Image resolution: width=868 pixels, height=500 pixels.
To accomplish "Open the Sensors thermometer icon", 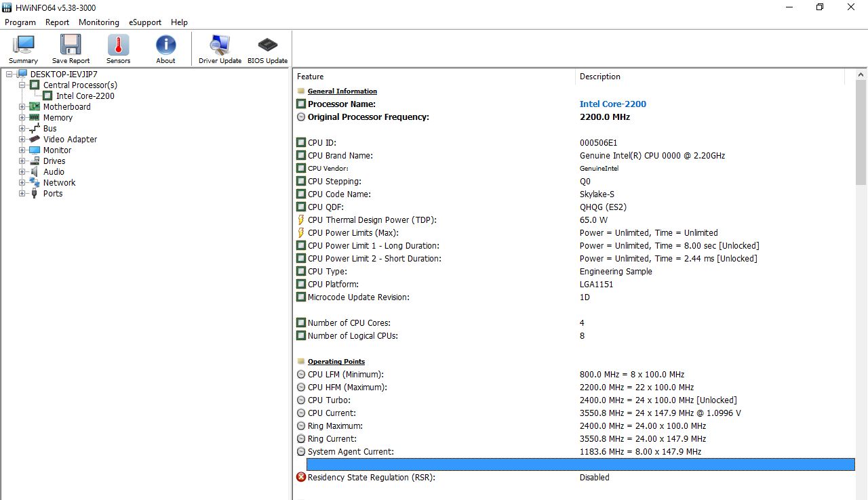I will click(118, 45).
